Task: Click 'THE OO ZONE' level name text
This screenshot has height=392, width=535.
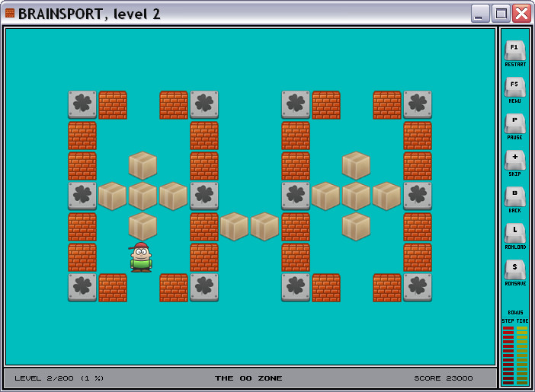Action: pyautogui.click(x=248, y=378)
